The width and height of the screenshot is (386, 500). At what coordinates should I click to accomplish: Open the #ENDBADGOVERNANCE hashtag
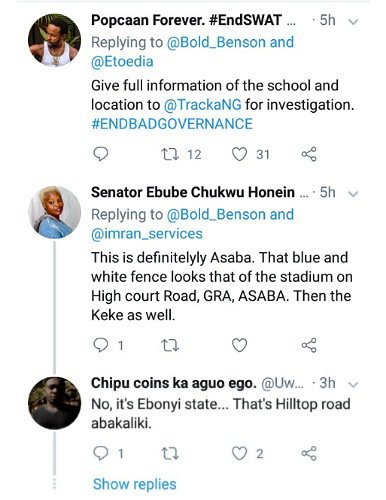click(172, 124)
